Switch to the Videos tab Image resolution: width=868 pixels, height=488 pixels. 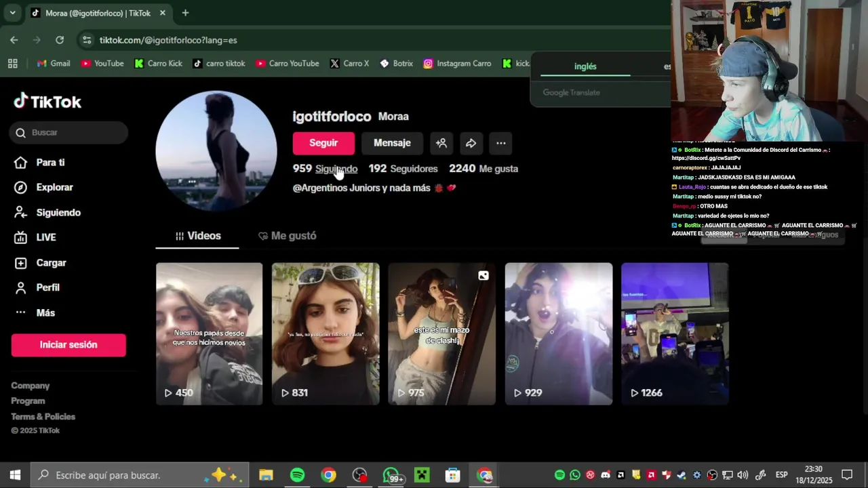pyautogui.click(x=197, y=236)
